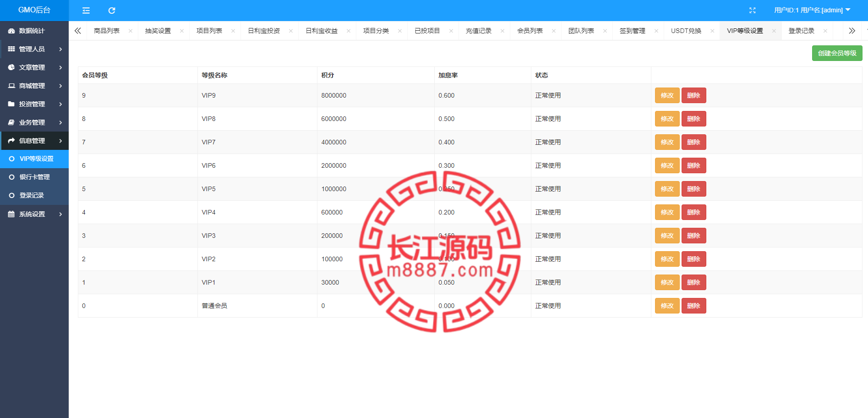Click 创建会员等级 button

837,53
